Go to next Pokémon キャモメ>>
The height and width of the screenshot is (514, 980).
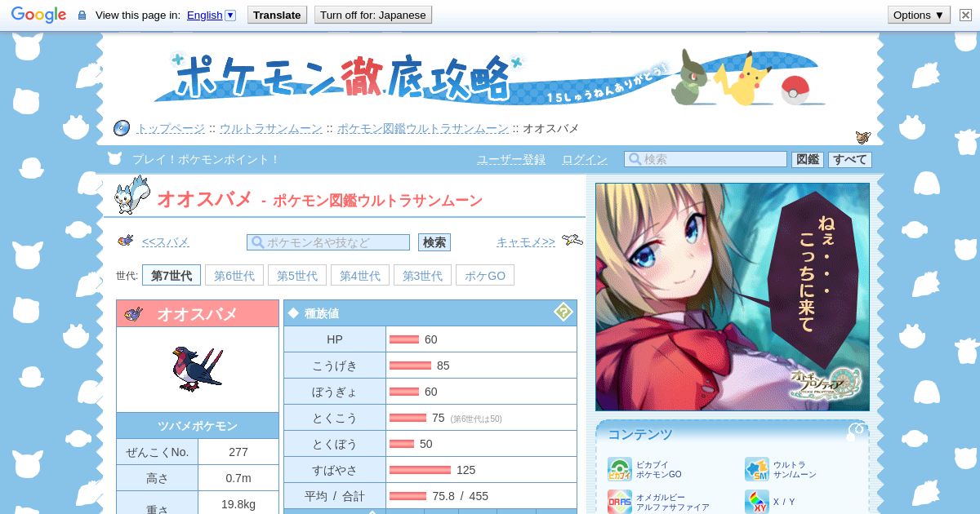(x=526, y=241)
